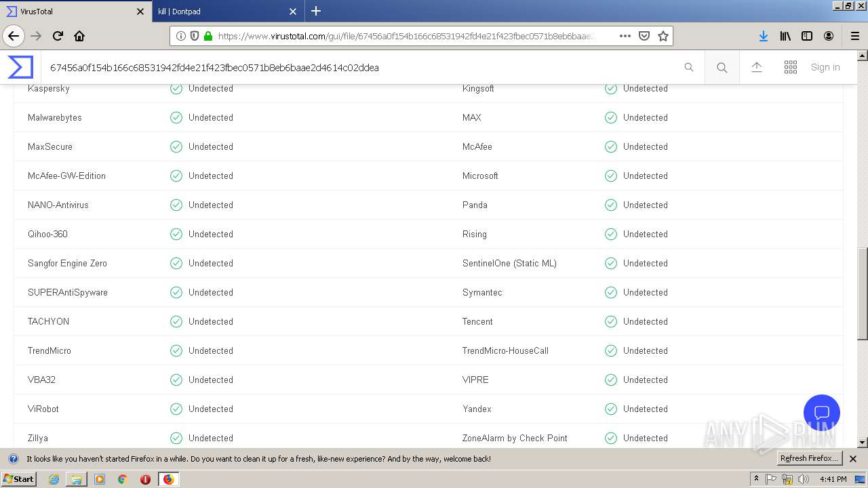868x488 pixels.
Task: Reload the current page
Action: pos(58,36)
